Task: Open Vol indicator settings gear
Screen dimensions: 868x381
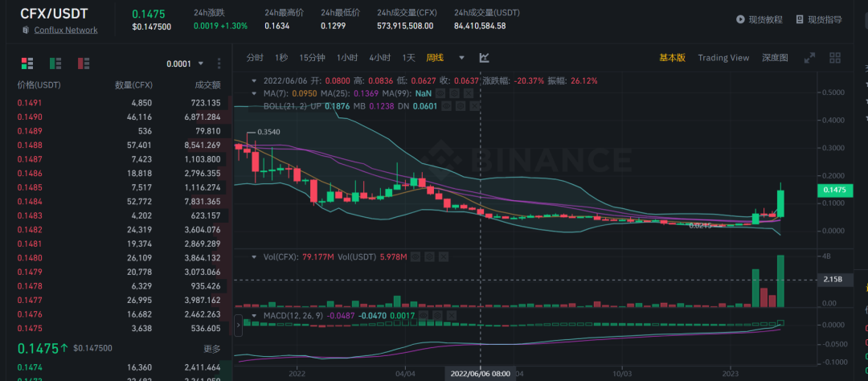Action: 429,257
